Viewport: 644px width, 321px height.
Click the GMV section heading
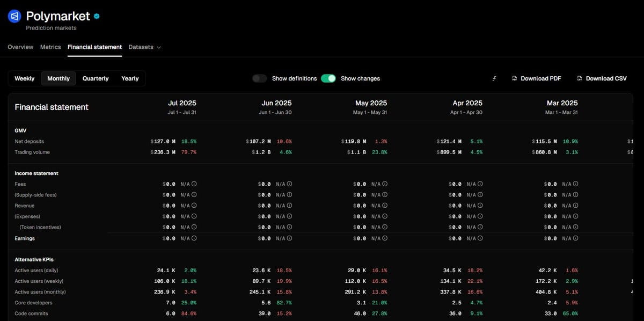[x=20, y=130]
